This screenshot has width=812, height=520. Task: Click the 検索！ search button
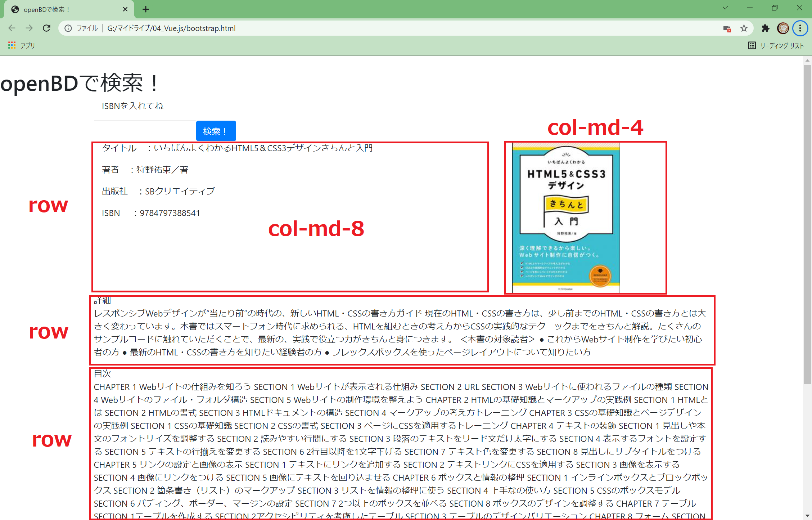pyautogui.click(x=216, y=131)
